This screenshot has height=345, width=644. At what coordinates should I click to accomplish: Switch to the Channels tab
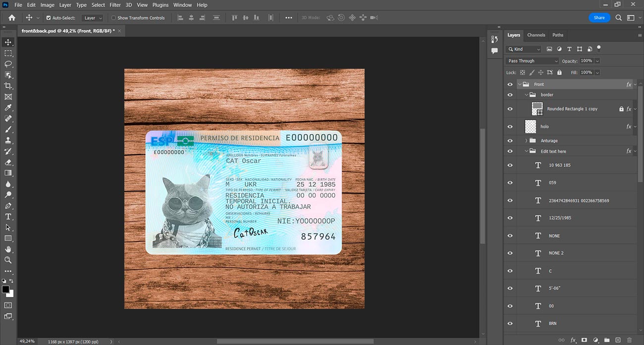pos(536,35)
